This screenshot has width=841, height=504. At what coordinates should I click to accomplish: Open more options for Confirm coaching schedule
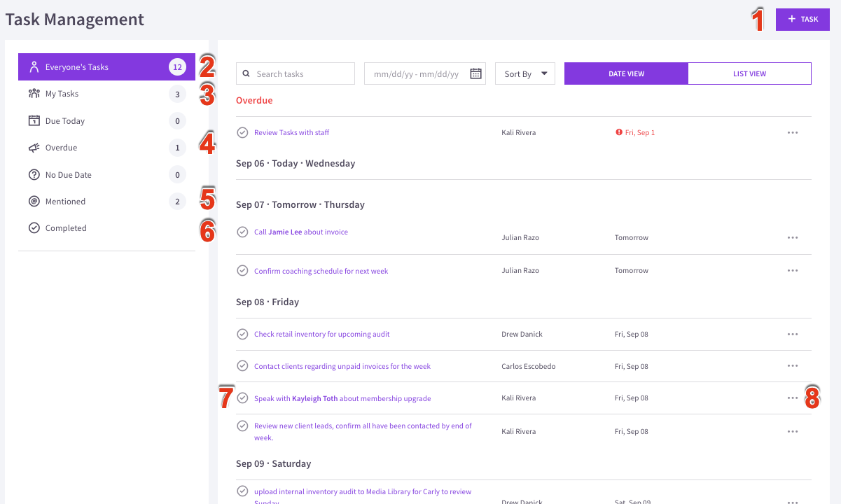click(x=792, y=270)
